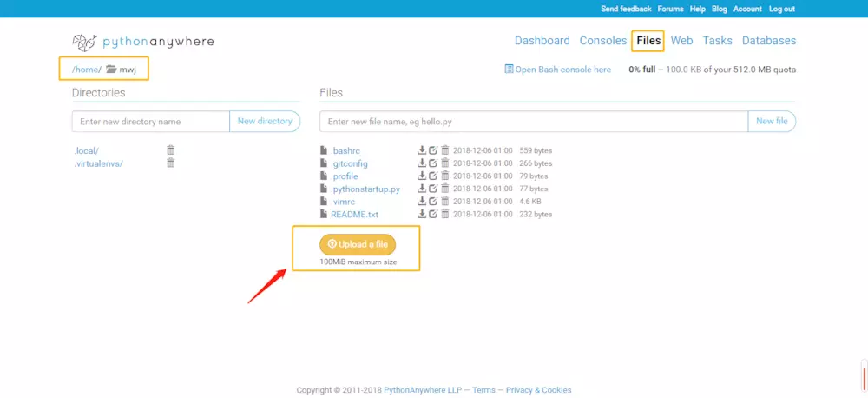Viewport: 868px width, 398px height.
Task: Visit the Blog link
Action: 719,9
